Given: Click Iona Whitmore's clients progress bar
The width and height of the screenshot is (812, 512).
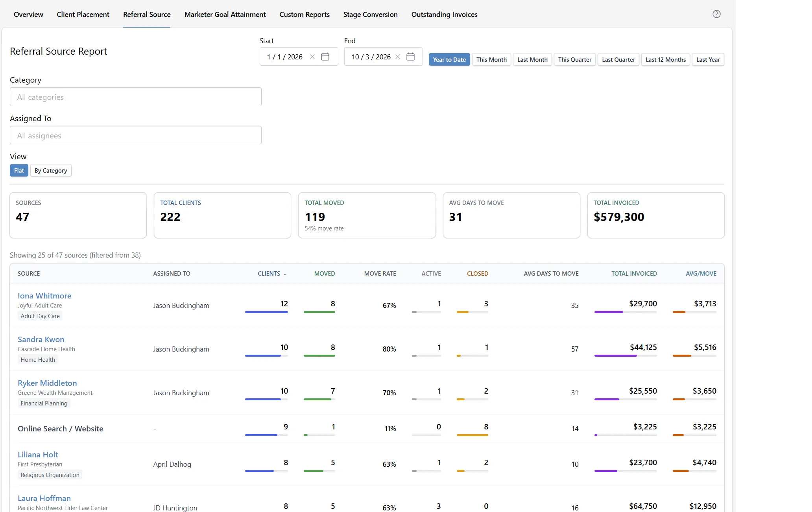Looking at the screenshot, I should [266, 312].
